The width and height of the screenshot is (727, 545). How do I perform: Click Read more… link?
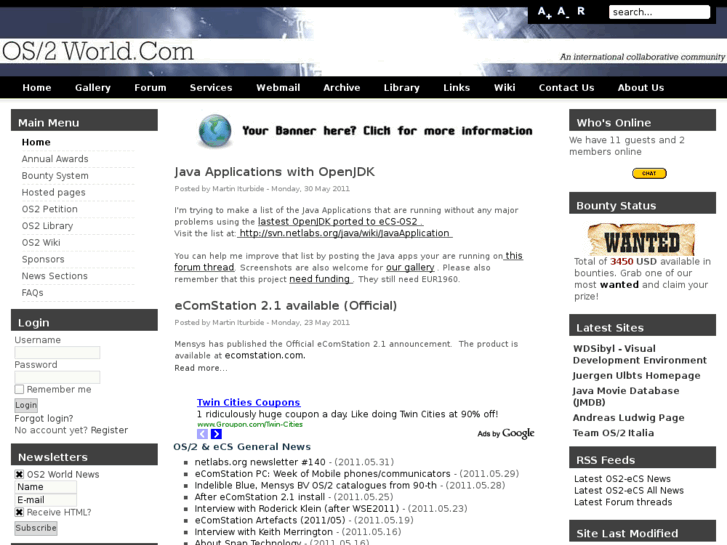coord(201,368)
